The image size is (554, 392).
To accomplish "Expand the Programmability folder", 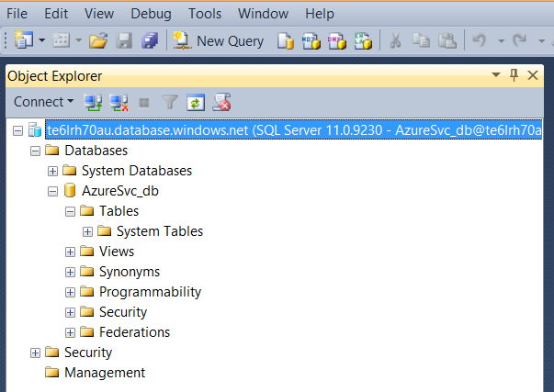I will (71, 293).
